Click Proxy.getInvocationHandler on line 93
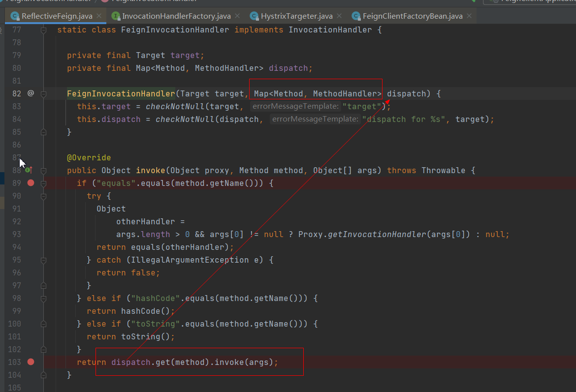This screenshot has height=392, width=576. [x=362, y=235]
